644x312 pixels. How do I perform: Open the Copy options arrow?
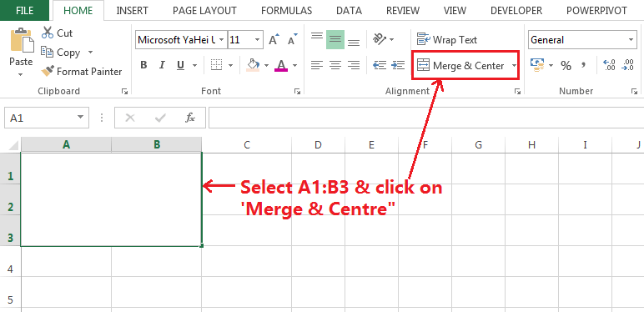pyautogui.click(x=90, y=53)
